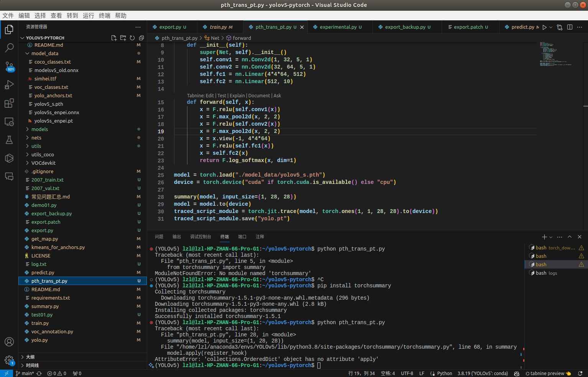Click the Tabnine Explain code lens link
This screenshot has height=377, width=588.
(237, 96)
